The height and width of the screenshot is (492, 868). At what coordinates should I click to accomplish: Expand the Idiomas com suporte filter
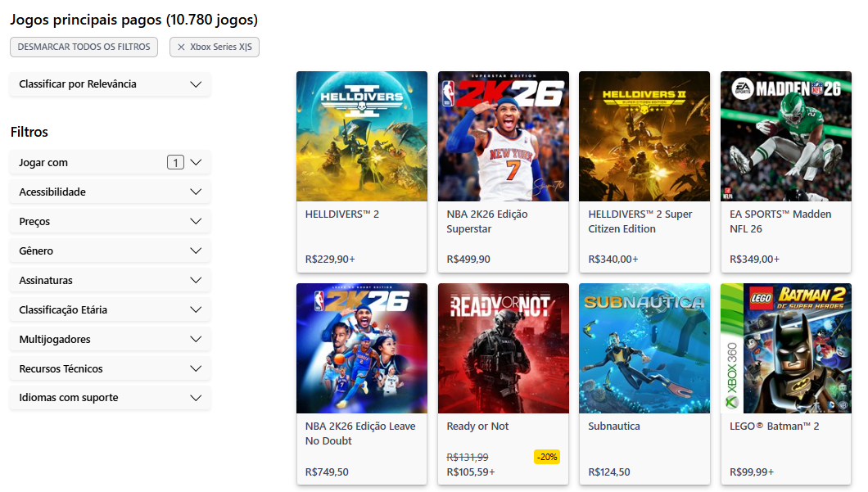pyautogui.click(x=111, y=397)
